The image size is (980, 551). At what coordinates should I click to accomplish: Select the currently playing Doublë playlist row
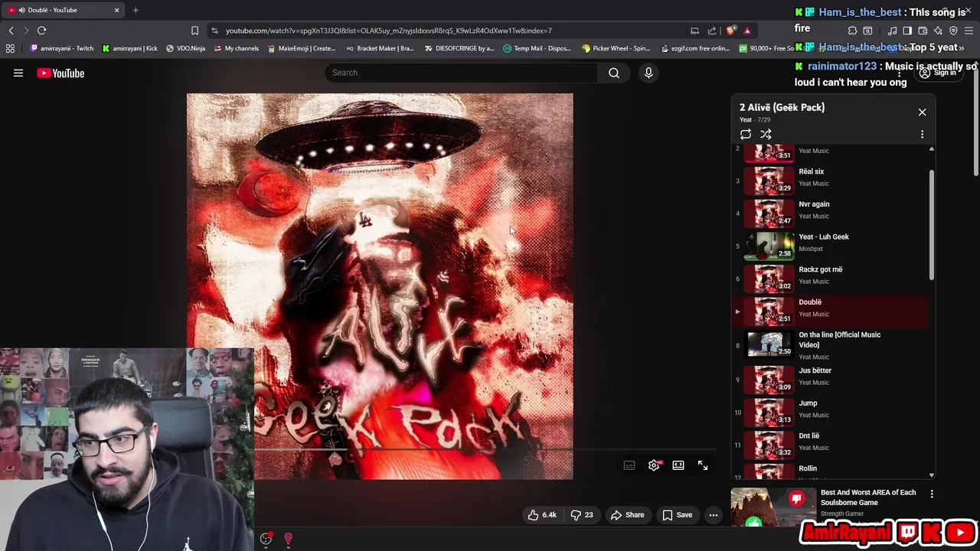click(830, 311)
